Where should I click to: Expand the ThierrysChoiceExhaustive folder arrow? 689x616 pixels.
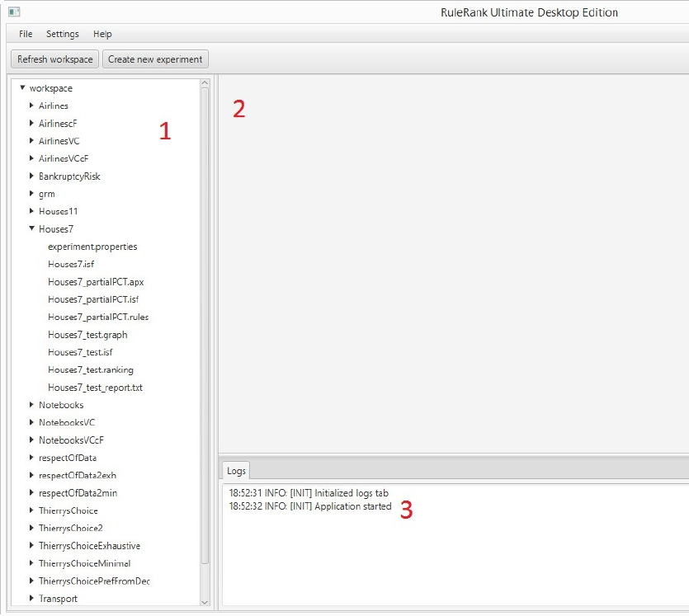click(31, 545)
